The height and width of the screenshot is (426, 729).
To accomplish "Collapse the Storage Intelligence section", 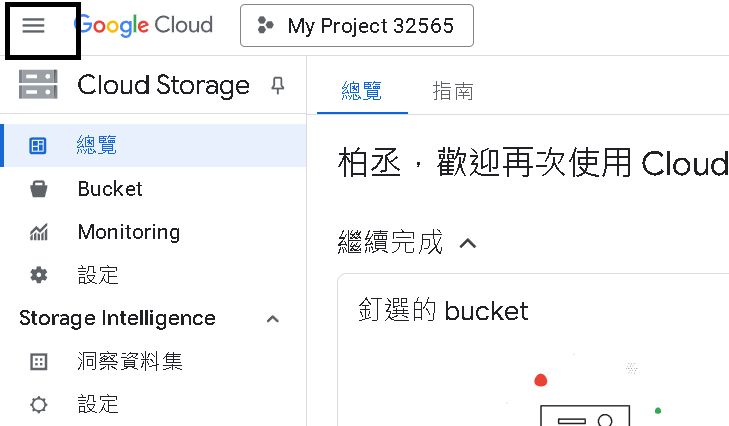I will point(272,319).
